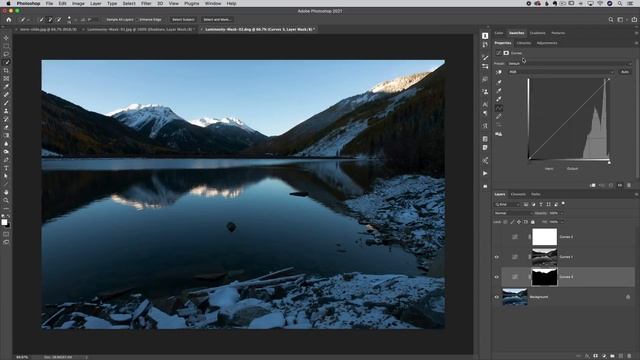Image resolution: width=640 pixels, height=360 pixels.
Task: Open the Image menu
Action: pos(78,3)
